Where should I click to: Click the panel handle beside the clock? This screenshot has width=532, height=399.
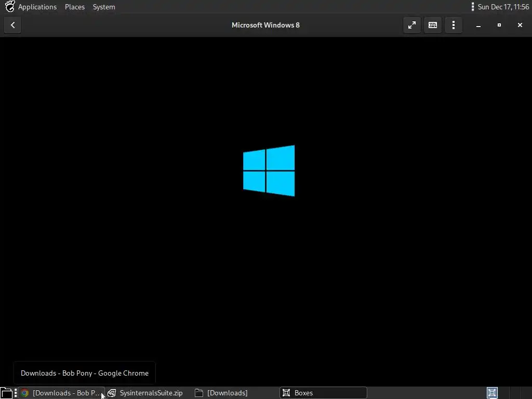(473, 7)
